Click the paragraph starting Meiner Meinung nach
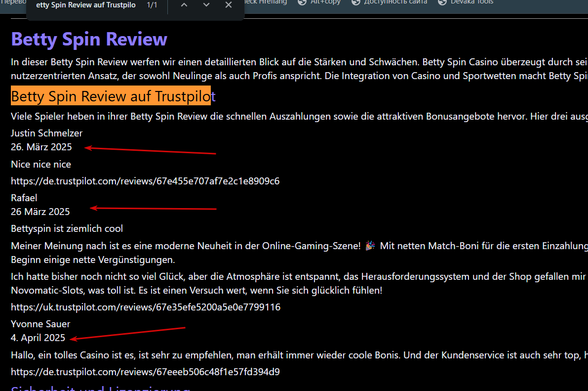Viewport: 588px width, 391px height. point(299,253)
